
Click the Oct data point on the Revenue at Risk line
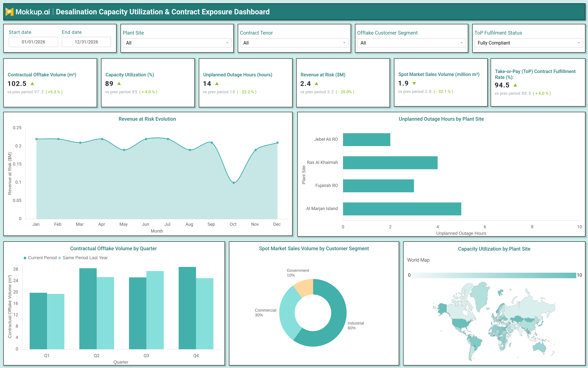click(234, 183)
